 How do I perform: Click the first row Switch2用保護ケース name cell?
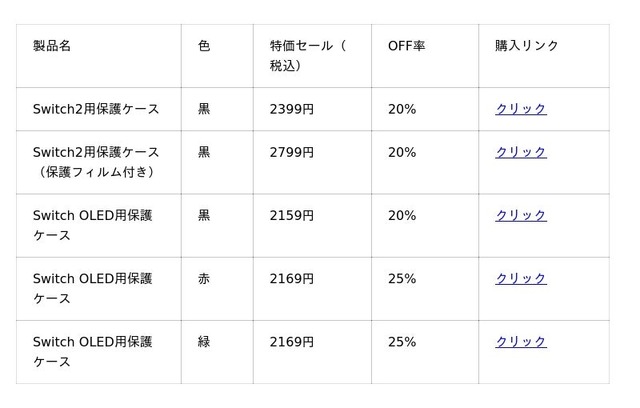tap(96, 109)
